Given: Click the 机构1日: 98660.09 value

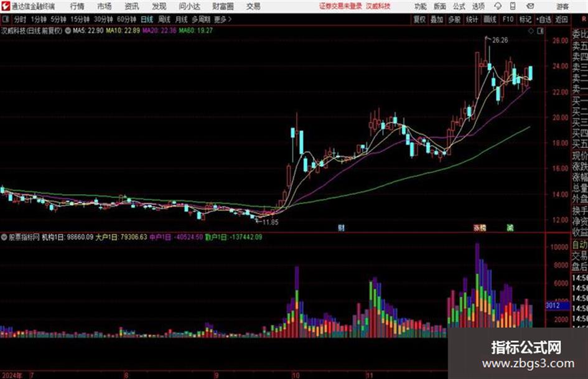Looking at the screenshot, I should pos(67,237).
